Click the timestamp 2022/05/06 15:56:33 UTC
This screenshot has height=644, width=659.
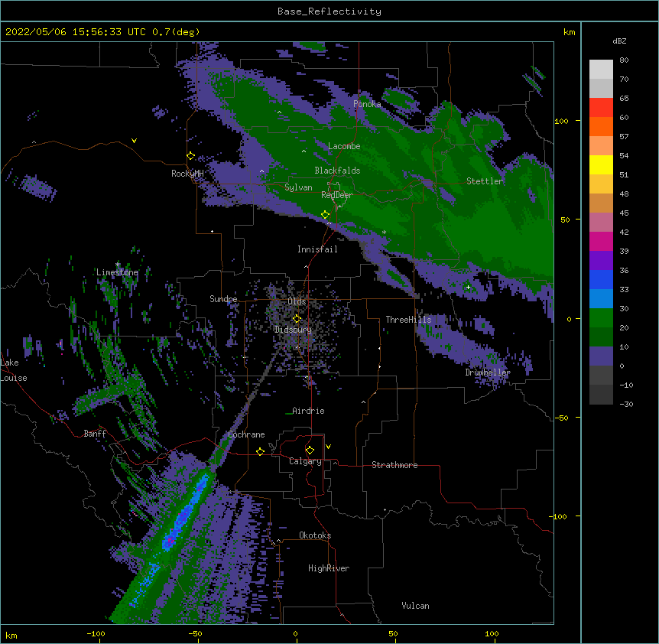click(76, 32)
